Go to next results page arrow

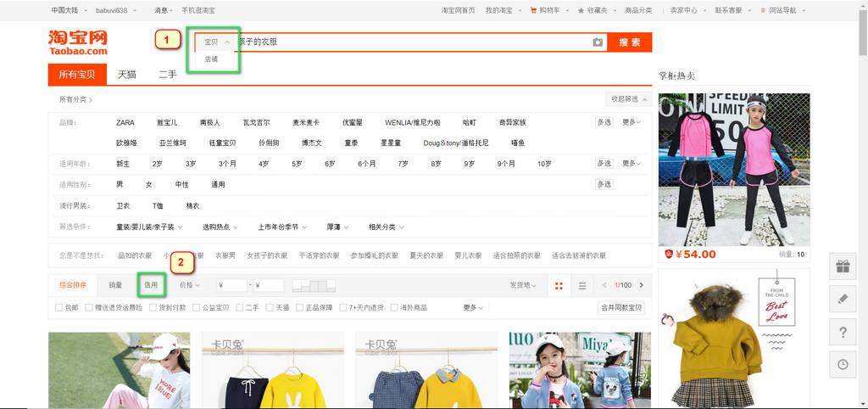(x=642, y=285)
